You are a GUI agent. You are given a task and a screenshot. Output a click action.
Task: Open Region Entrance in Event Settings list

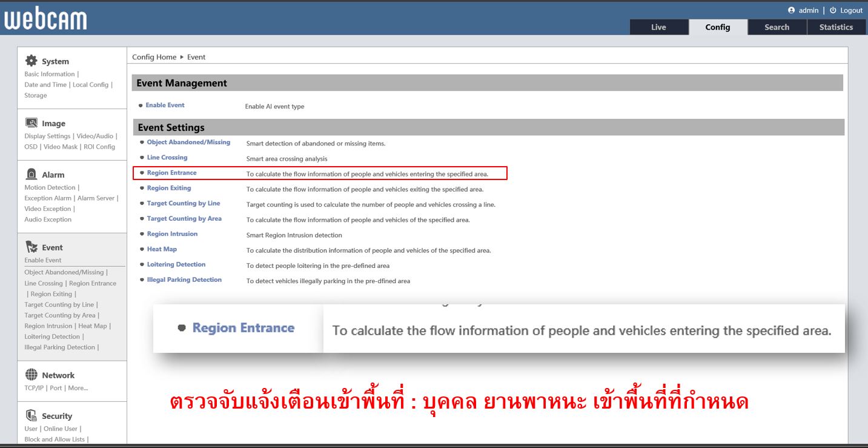pyautogui.click(x=171, y=173)
